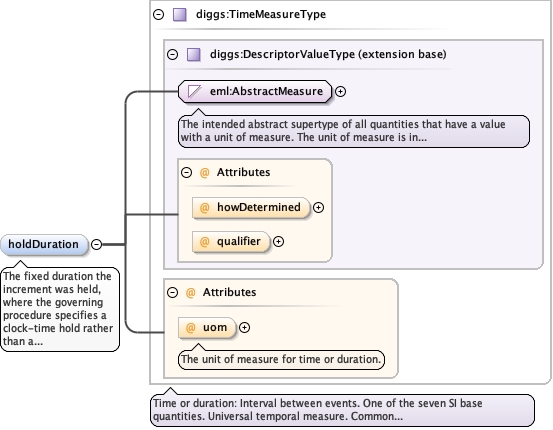Collapse the diggs:DescriptorValueType extension base
This screenshot has width=553, height=430.
coord(172,54)
